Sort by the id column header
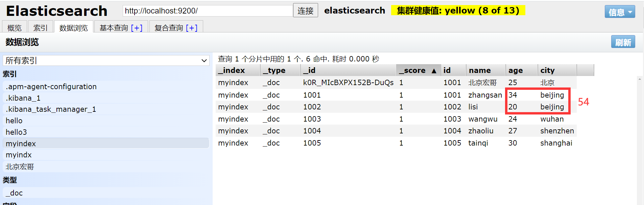Screen dimensions: 644x205 [453, 70]
